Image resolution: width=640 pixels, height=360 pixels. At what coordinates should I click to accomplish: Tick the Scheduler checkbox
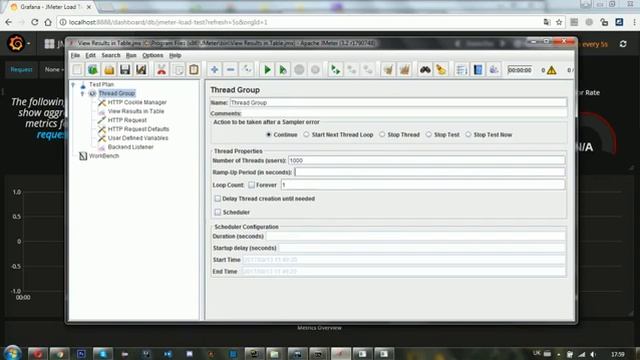[x=218, y=212]
